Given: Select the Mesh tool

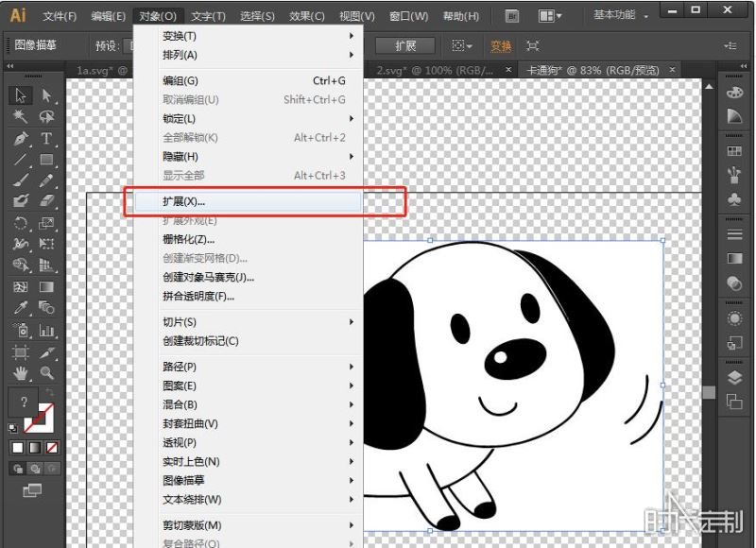Looking at the screenshot, I should 20,287.
